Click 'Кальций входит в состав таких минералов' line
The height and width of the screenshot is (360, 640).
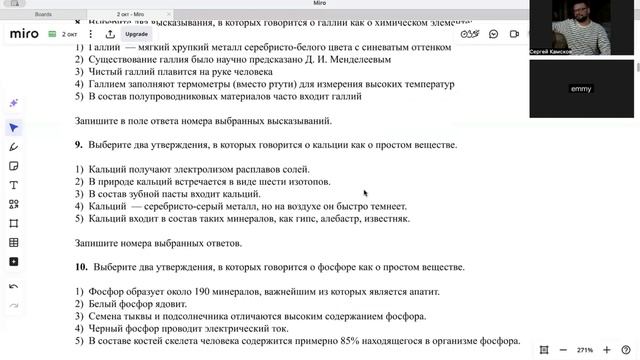tap(249, 218)
